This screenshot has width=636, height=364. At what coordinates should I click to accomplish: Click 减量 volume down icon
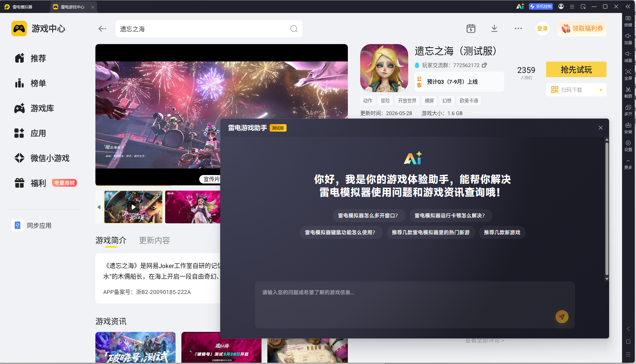coord(628,57)
